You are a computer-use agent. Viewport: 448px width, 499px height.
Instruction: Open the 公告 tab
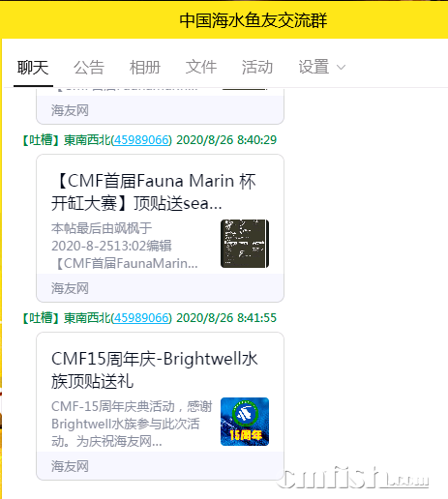[89, 68]
